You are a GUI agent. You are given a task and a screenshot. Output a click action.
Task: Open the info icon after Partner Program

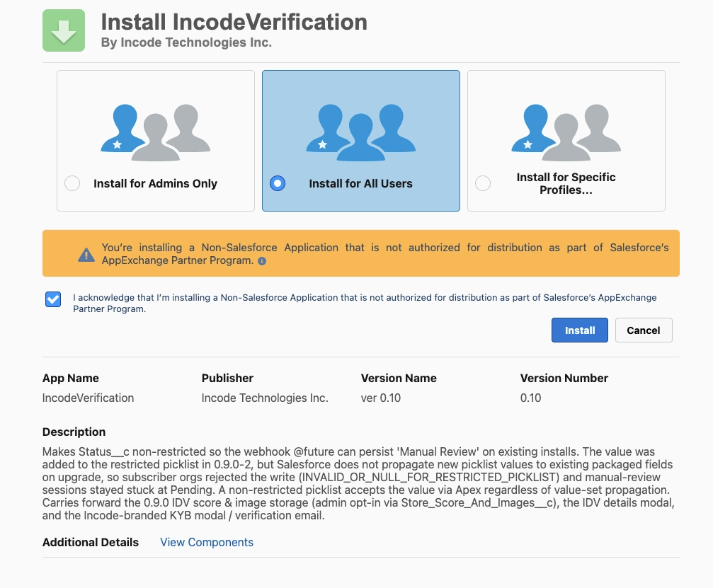[x=262, y=261]
